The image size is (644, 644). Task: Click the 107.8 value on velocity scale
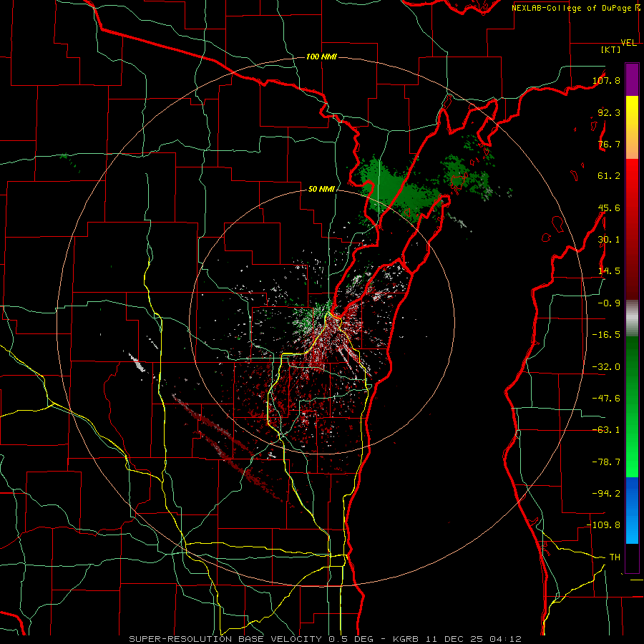606,80
